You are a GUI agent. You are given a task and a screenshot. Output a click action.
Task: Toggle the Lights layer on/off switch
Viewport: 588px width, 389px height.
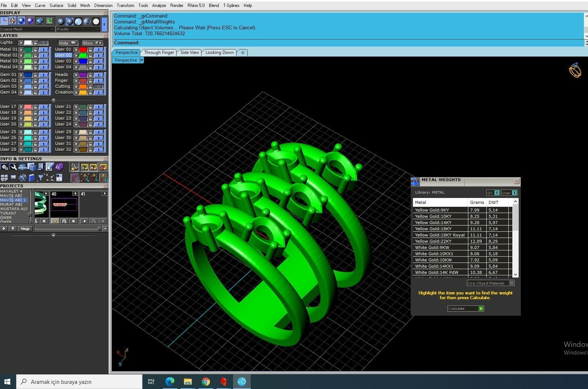[x=43, y=43]
